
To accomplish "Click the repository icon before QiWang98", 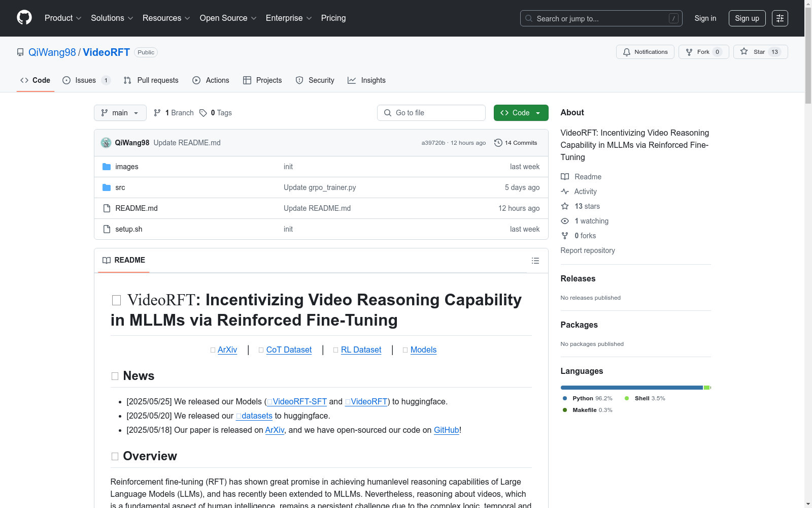I will (20, 52).
